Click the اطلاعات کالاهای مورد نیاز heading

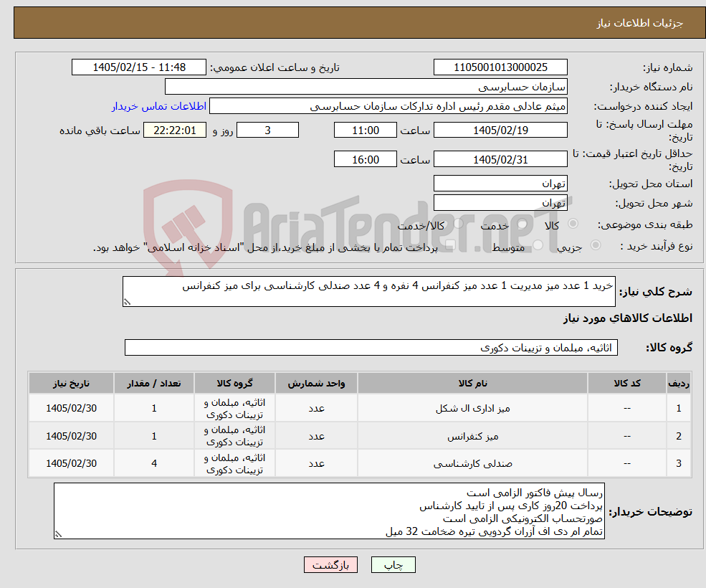pyautogui.click(x=628, y=318)
